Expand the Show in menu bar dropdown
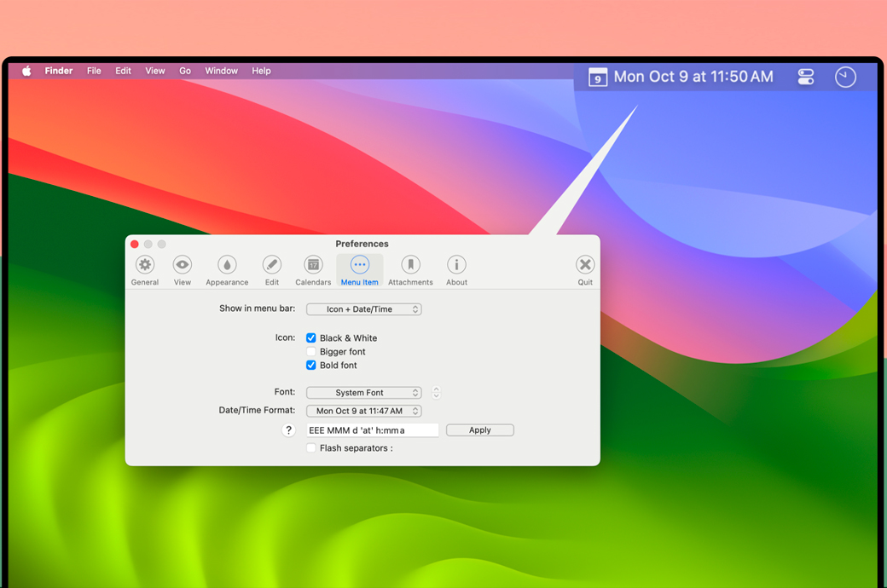 [364, 309]
